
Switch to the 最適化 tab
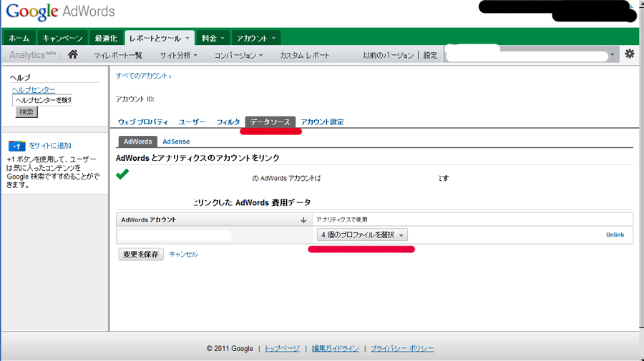click(x=106, y=38)
